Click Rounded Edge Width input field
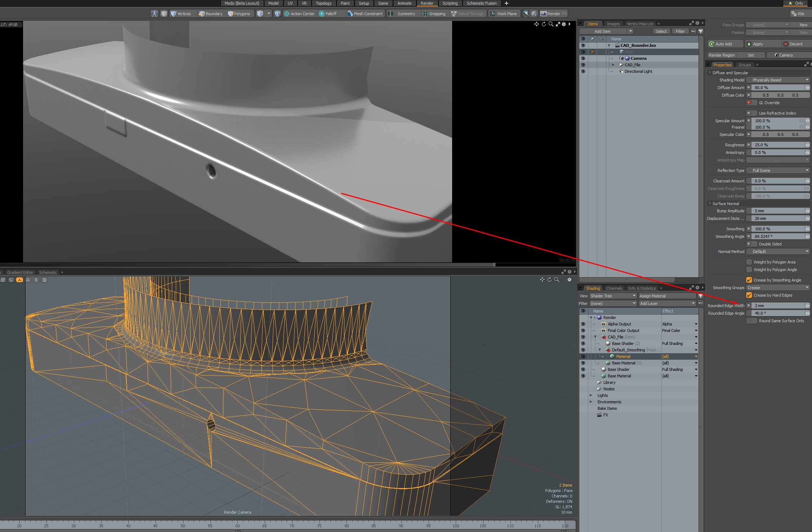812x532 pixels. click(778, 306)
